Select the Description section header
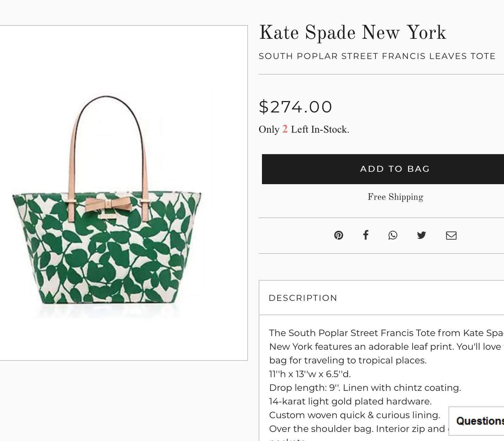The image size is (504, 441). [x=303, y=298]
